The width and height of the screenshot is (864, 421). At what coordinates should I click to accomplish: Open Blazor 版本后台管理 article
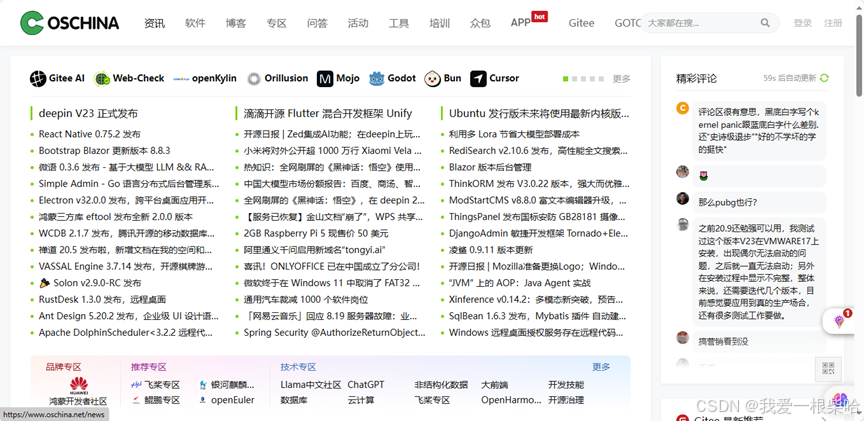(x=490, y=168)
